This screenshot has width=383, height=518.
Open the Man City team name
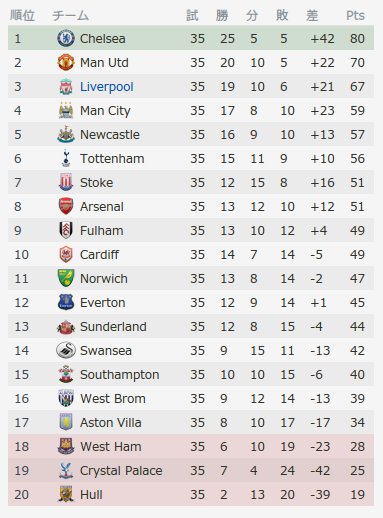(x=105, y=111)
